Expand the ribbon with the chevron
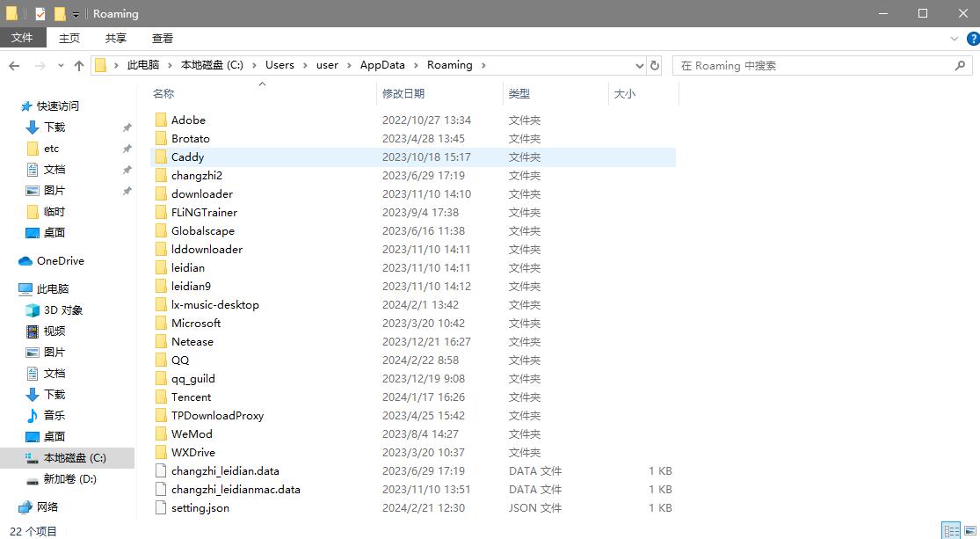 pyautogui.click(x=955, y=39)
